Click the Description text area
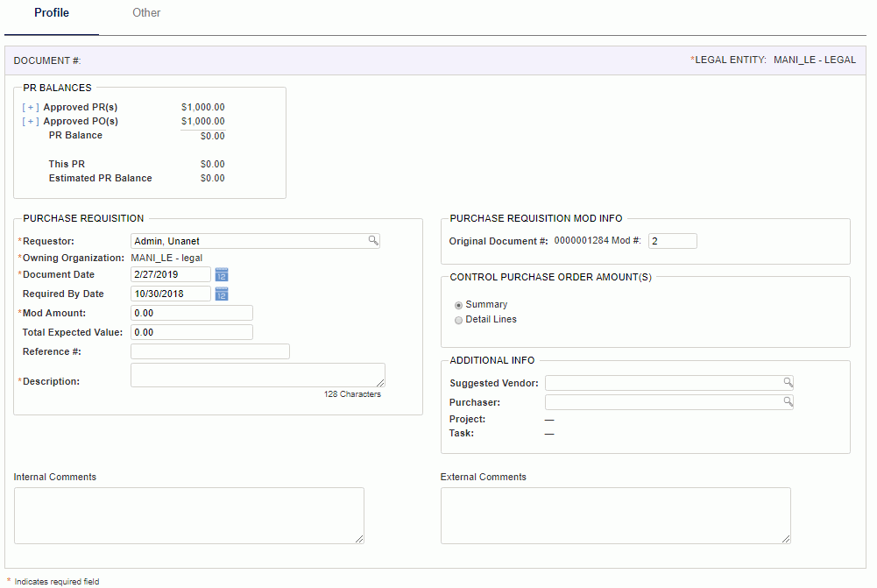The image size is (877, 588). [x=258, y=375]
